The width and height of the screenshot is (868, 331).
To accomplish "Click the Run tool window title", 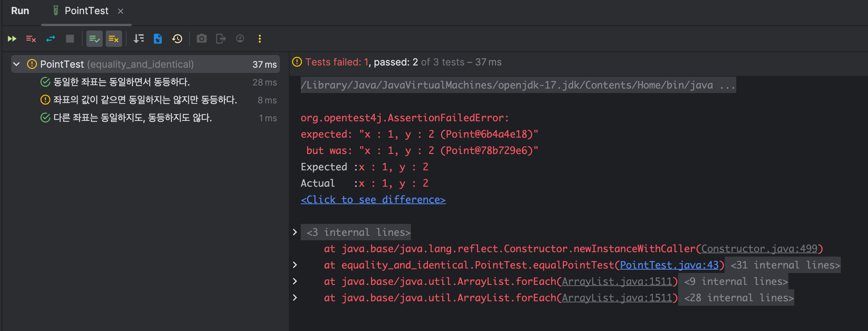I will [x=20, y=11].
